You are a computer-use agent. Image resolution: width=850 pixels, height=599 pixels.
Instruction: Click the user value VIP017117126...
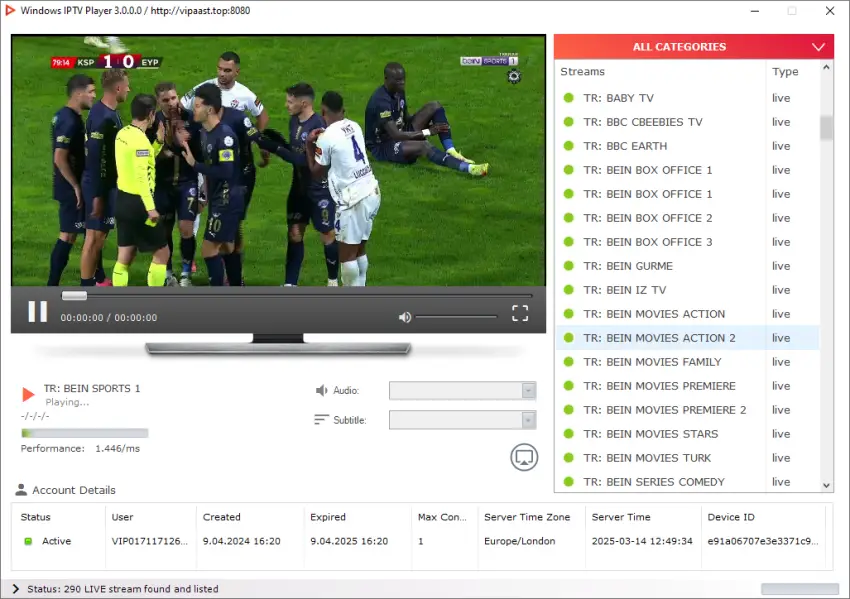[150, 541]
